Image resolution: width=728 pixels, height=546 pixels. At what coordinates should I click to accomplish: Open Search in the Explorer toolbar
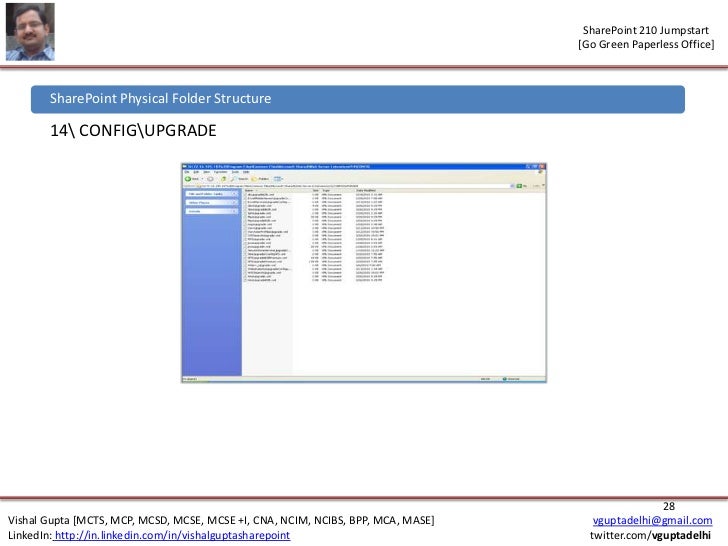click(240, 179)
